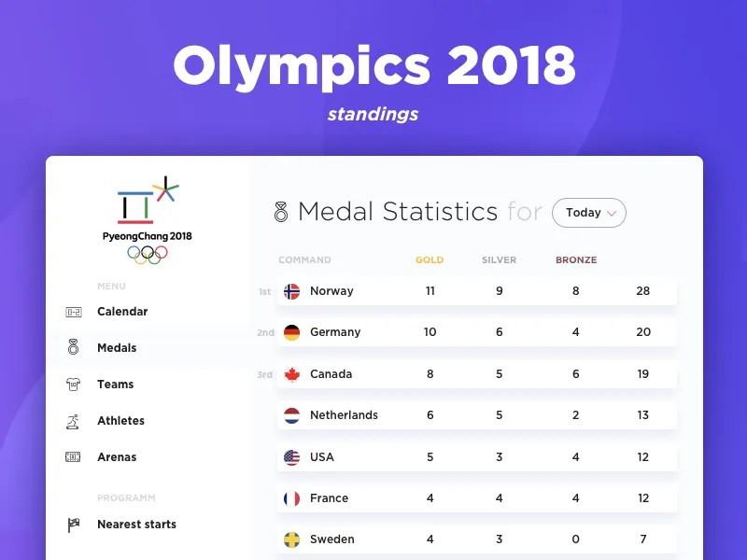Open the Today date filter dropdown
Image resolution: width=747 pixels, height=560 pixels.
(589, 213)
